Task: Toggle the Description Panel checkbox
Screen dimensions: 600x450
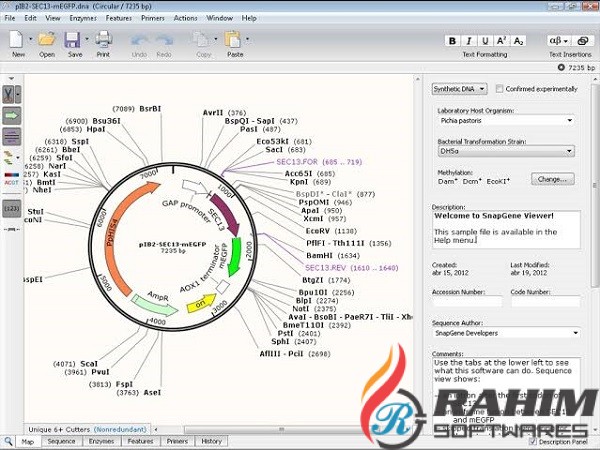Action: point(532,441)
